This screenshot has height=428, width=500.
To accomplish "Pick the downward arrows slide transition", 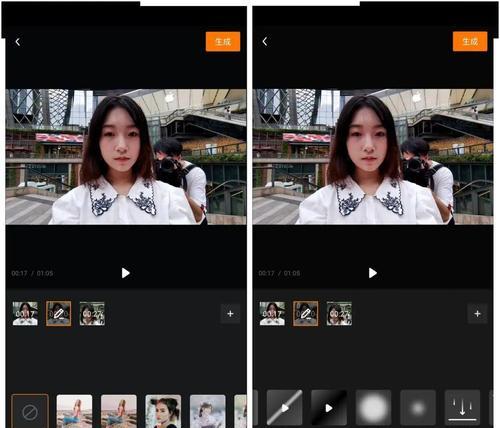I will click(x=462, y=407).
